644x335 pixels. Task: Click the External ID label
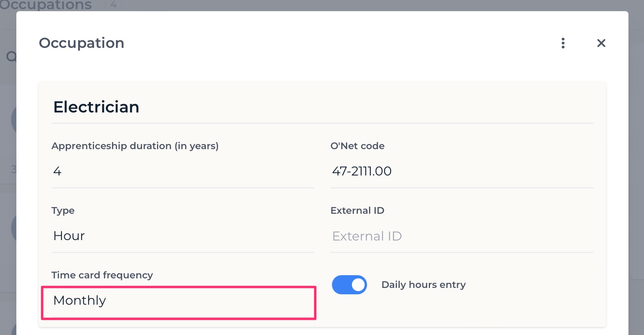pos(357,211)
